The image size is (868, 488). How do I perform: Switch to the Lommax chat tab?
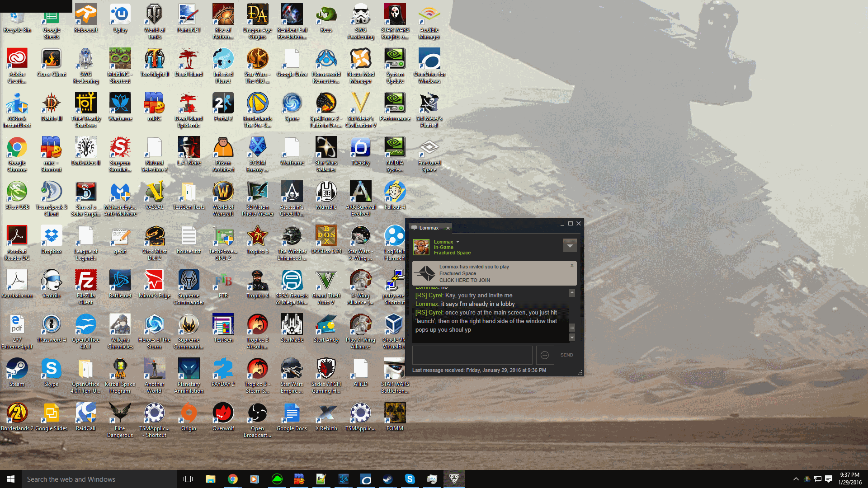(x=429, y=228)
